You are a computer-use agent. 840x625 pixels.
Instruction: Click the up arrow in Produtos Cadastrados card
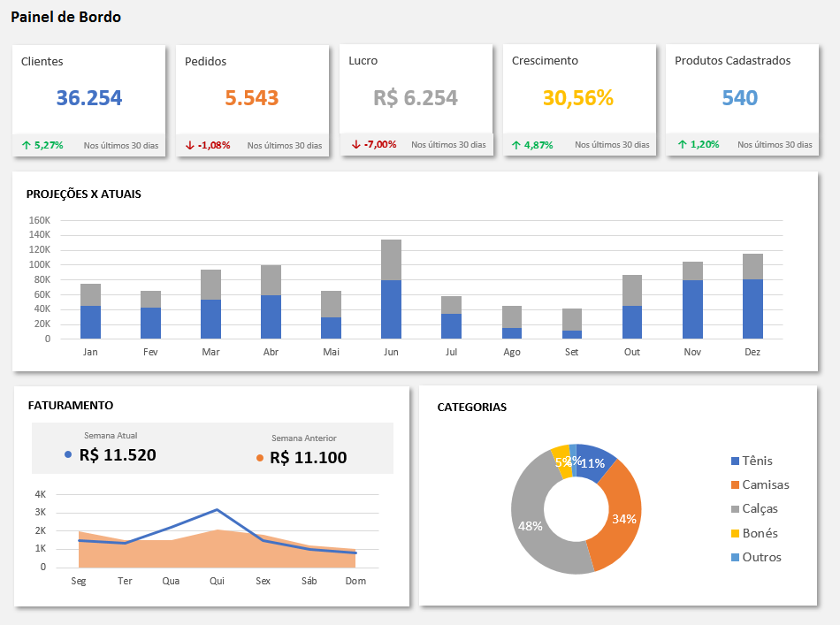tap(682, 144)
